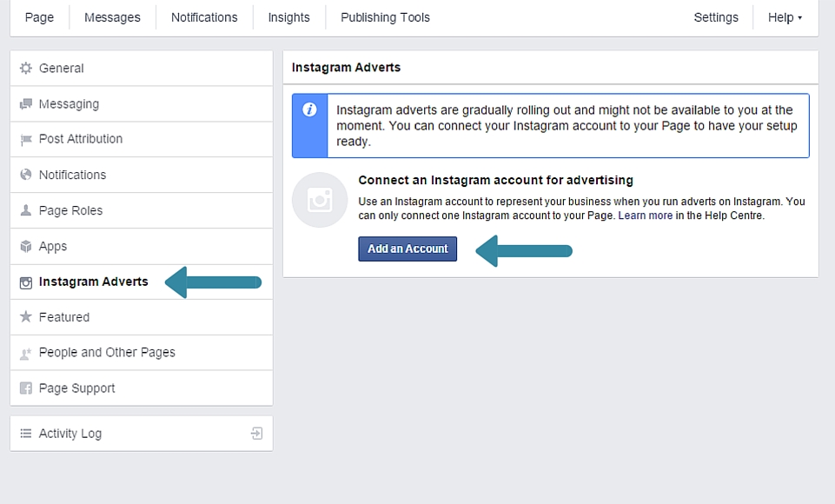Click the People and Other Pages icon
This screenshot has width=835, height=504.
coord(25,353)
